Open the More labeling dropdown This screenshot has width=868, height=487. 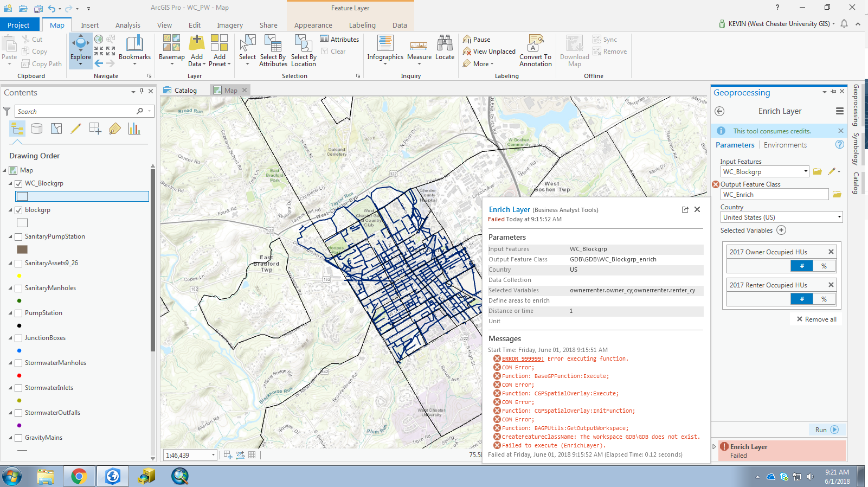pyautogui.click(x=478, y=64)
